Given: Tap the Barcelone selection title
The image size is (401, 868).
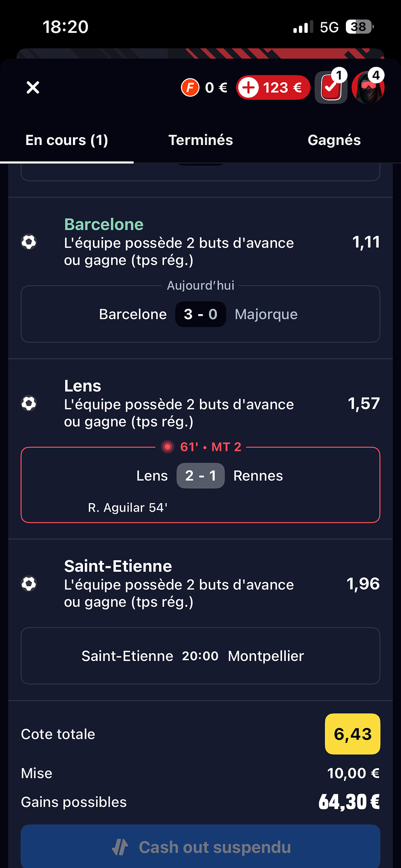Looking at the screenshot, I should point(104,224).
